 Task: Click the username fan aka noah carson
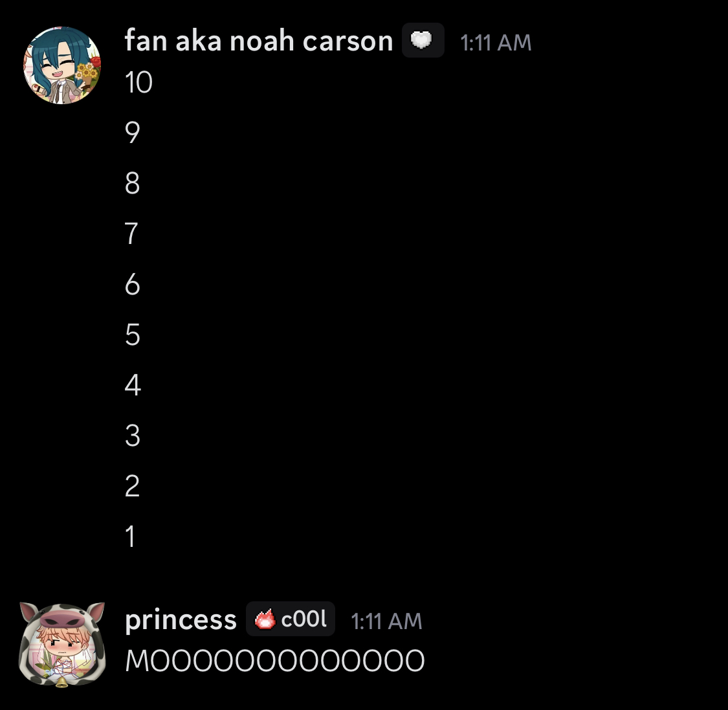tap(259, 40)
